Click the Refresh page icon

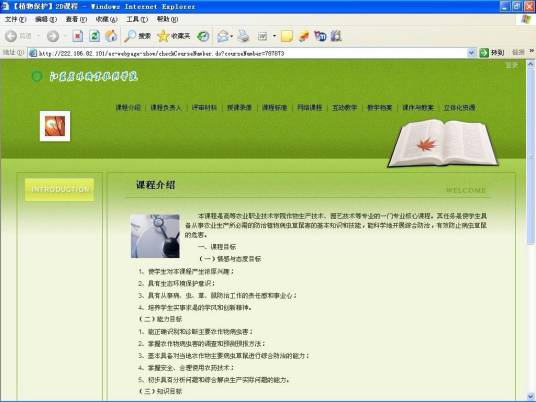[94, 36]
